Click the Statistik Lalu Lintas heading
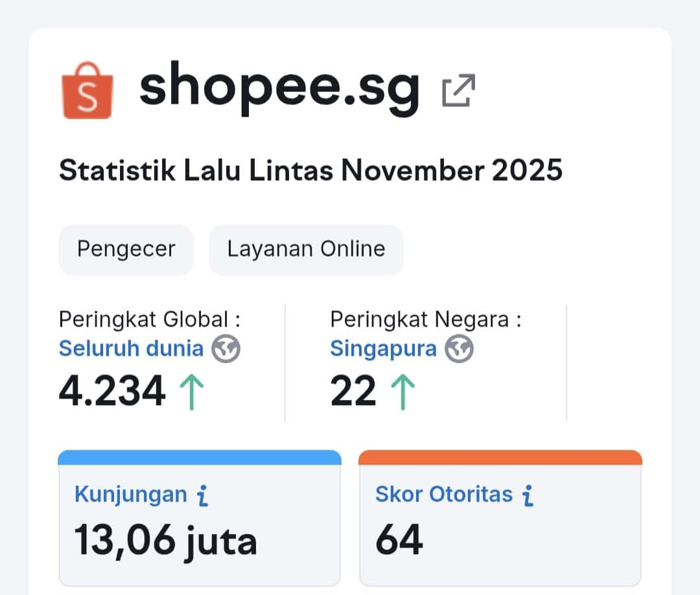This screenshot has height=595, width=700. click(x=310, y=170)
